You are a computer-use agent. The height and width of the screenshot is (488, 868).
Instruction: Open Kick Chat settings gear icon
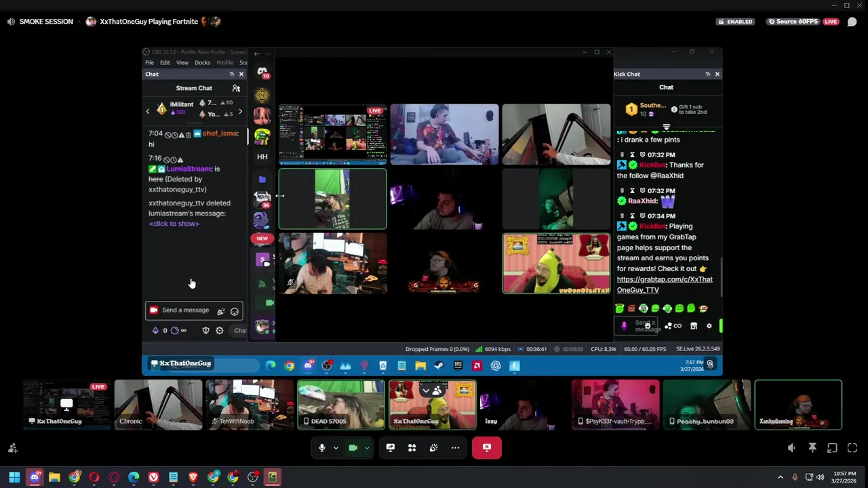click(x=709, y=326)
